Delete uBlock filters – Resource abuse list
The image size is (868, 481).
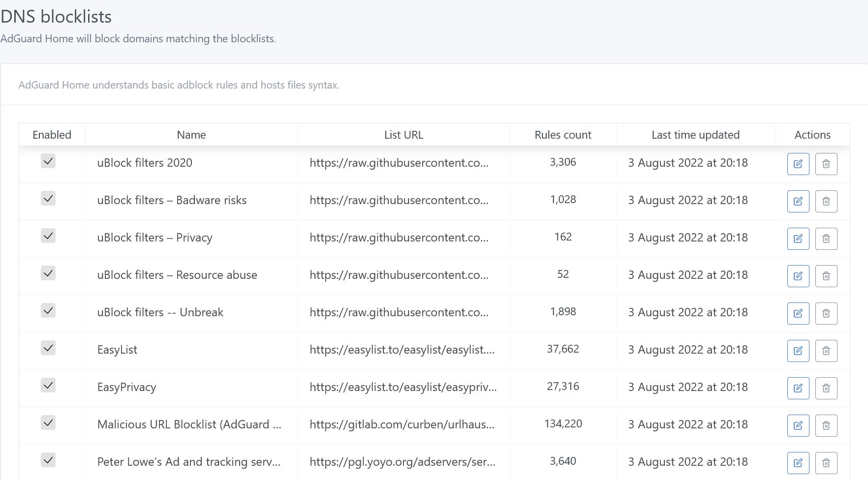click(x=826, y=276)
